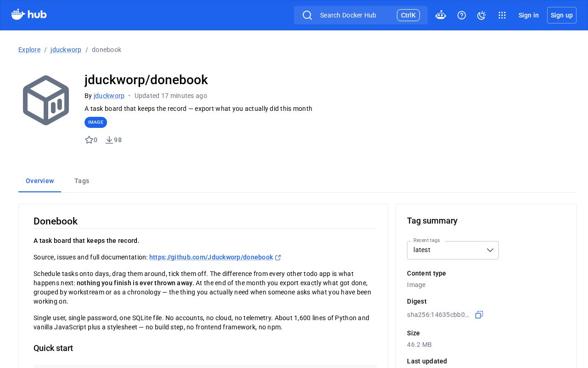588x368 pixels.
Task: Click the donebook breadcrumb text
Action: (107, 50)
